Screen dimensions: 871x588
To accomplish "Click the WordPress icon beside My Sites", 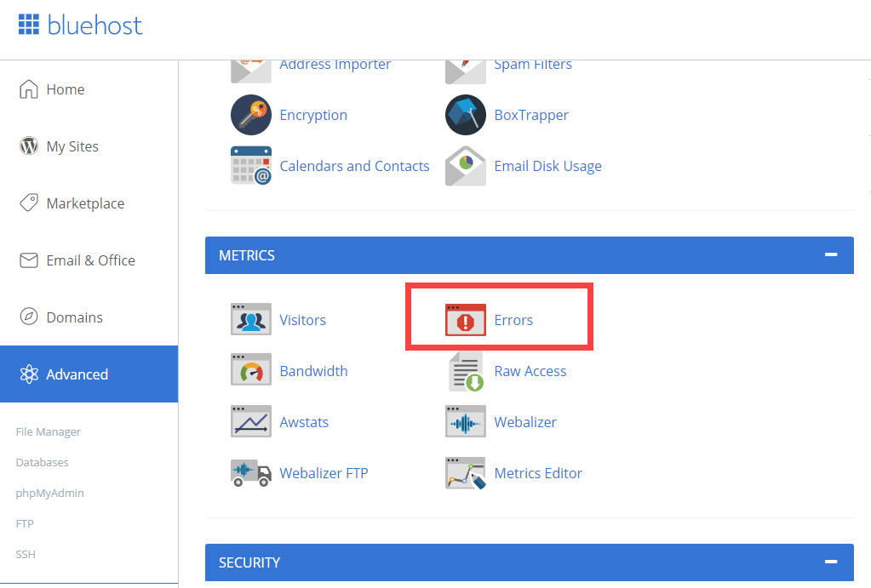I will pos(29,146).
